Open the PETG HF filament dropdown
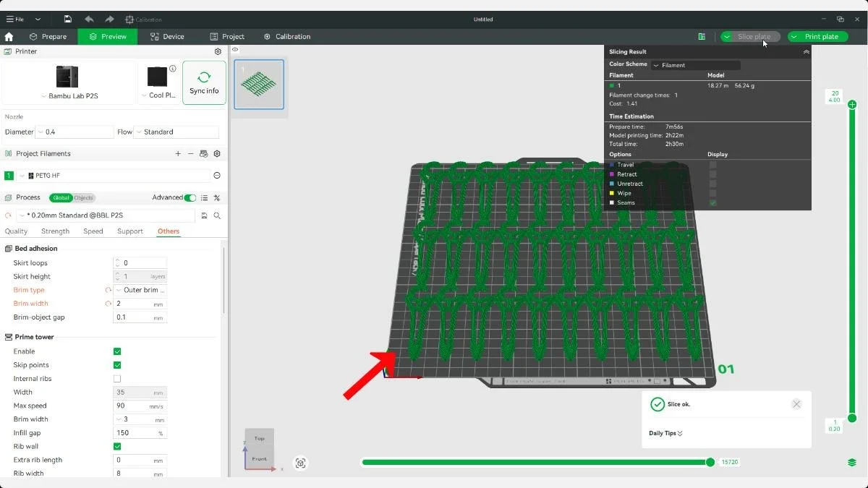Image resolution: width=868 pixels, height=488 pixels. click(114, 176)
